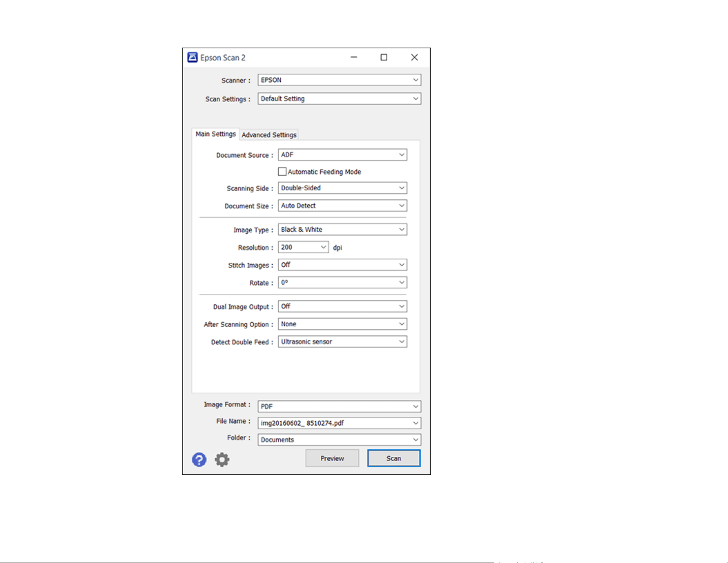Open the Image Format dropdown
This screenshot has width=728, height=563.
pyautogui.click(x=339, y=406)
